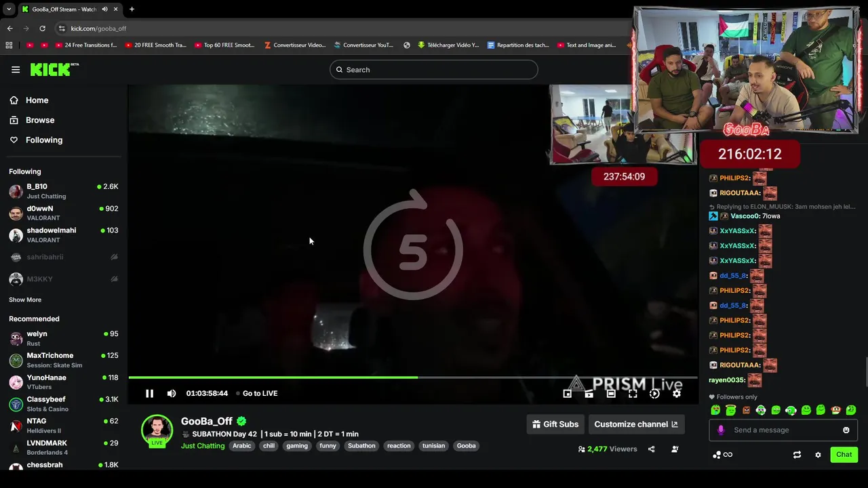This screenshot has height=488, width=868.
Task: Open MaxTrichome recommended channel
Action: [x=64, y=360]
